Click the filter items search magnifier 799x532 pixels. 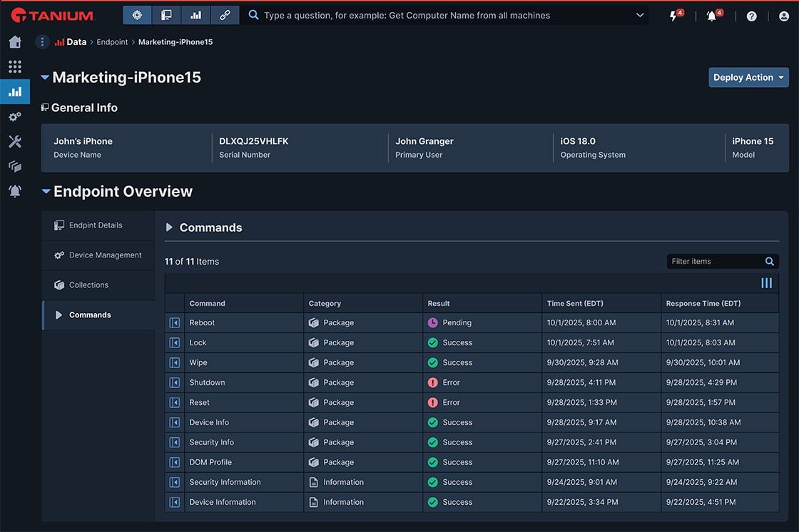click(770, 262)
